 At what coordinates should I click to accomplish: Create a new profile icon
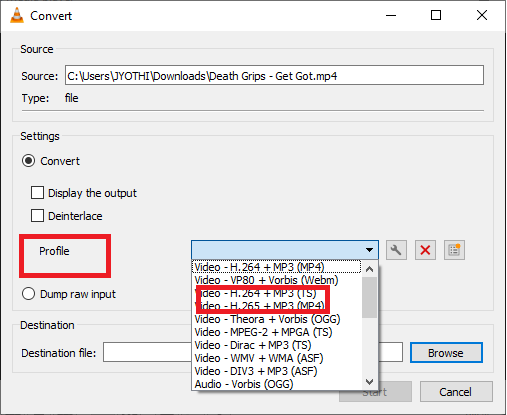(454, 250)
